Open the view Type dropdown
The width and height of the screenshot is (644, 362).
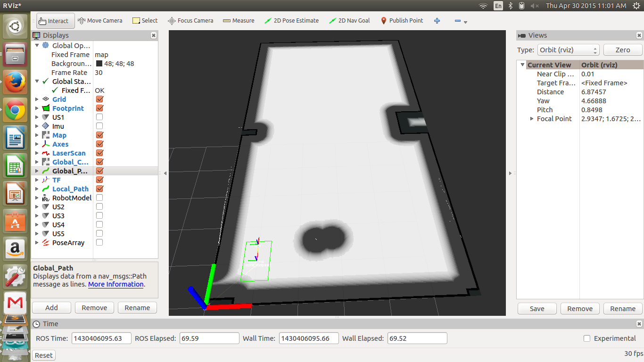[569, 50]
